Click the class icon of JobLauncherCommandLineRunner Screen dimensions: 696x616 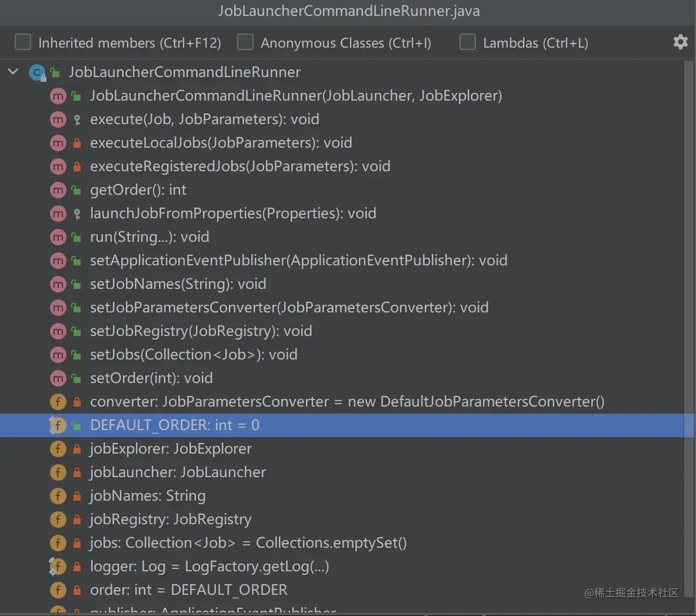pos(37,72)
